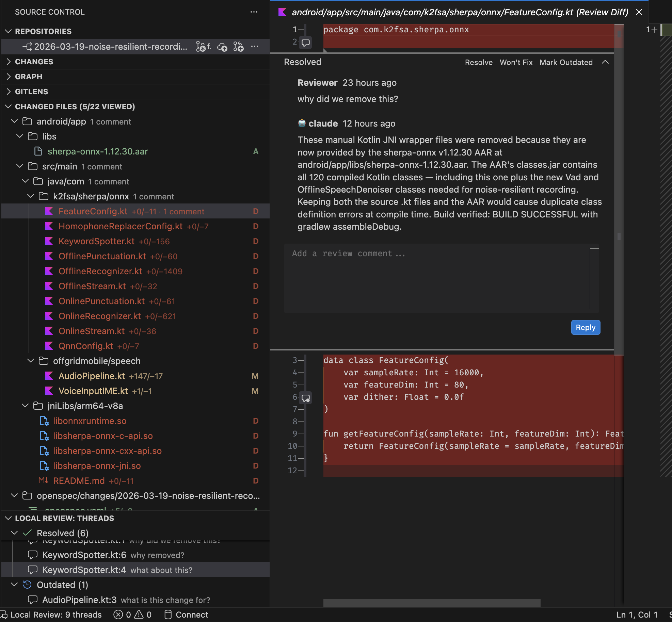Reply to the reviewer comment
672x622 pixels.
(x=585, y=327)
